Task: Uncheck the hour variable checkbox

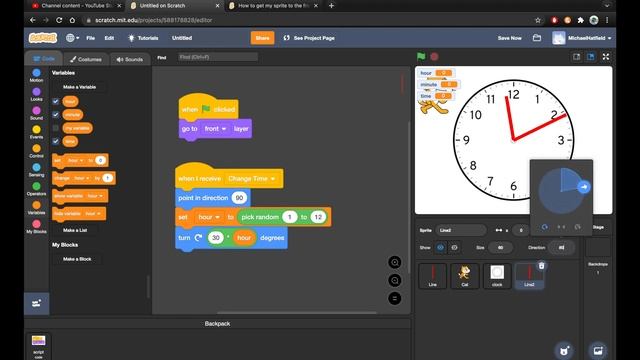Action: (56, 101)
